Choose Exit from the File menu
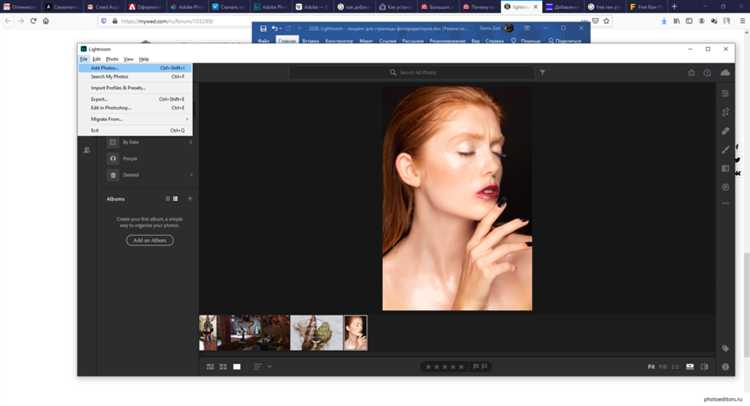750x406 pixels. 135,130
